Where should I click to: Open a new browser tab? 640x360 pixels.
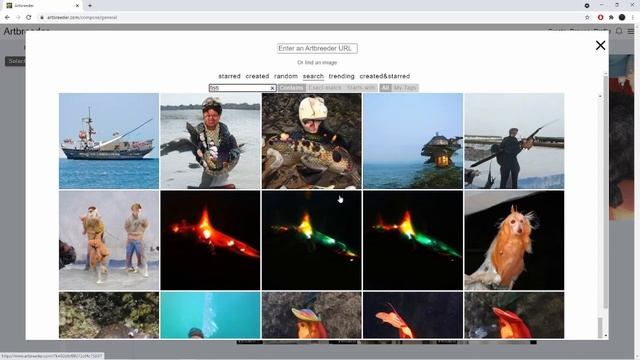click(x=90, y=6)
